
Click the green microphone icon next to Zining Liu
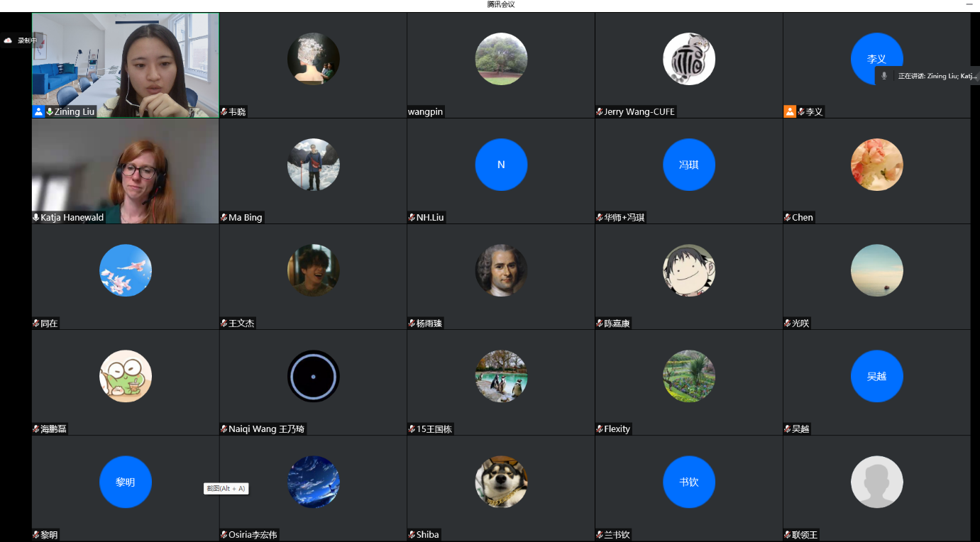(x=50, y=111)
